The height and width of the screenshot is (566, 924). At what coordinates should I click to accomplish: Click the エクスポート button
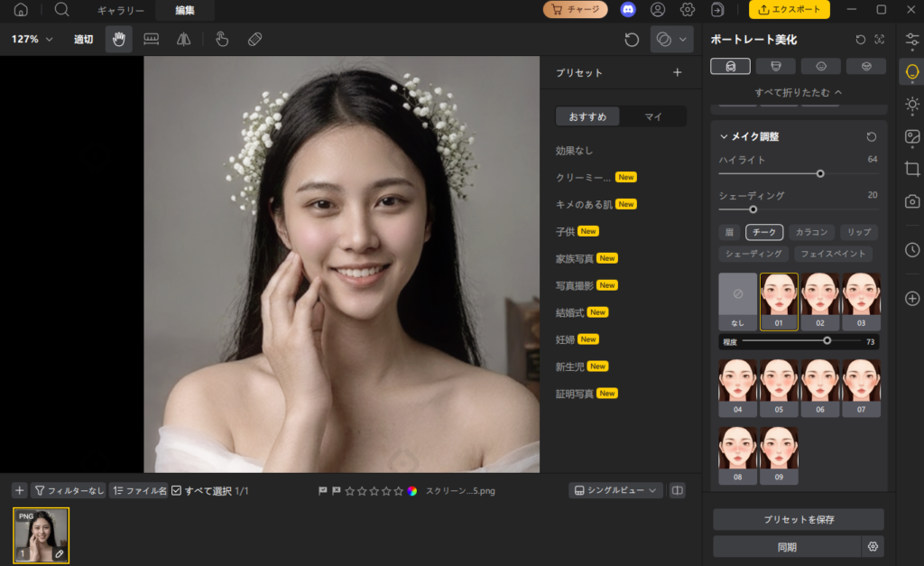pyautogui.click(x=789, y=9)
